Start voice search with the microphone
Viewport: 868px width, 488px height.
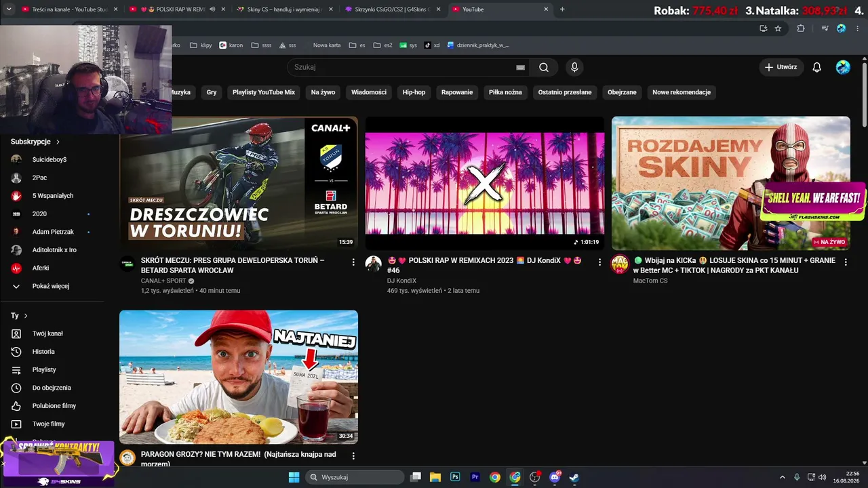pyautogui.click(x=574, y=67)
